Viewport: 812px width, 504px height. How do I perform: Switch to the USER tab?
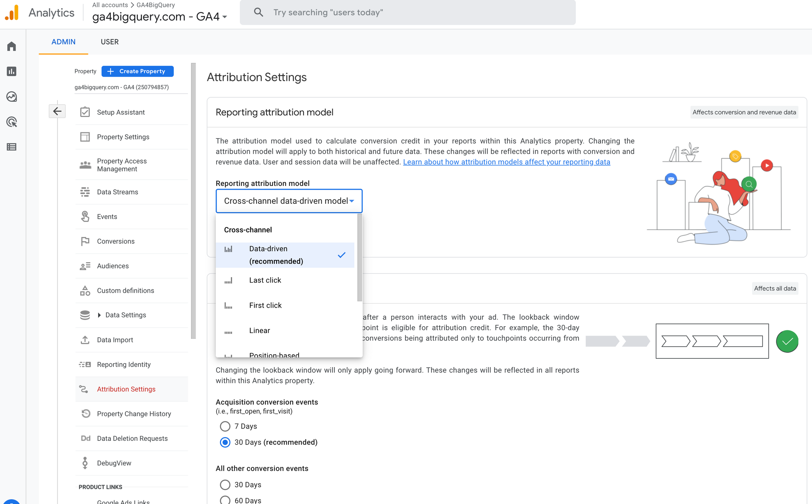click(110, 42)
